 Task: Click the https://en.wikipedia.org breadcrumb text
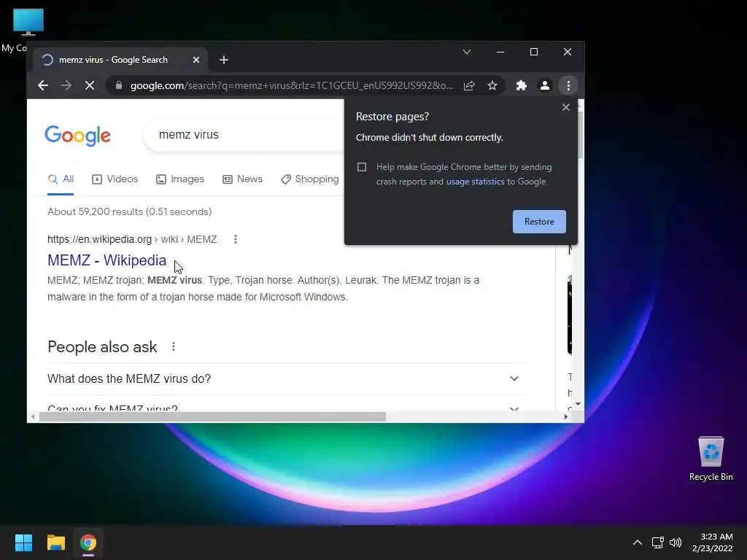coord(99,239)
